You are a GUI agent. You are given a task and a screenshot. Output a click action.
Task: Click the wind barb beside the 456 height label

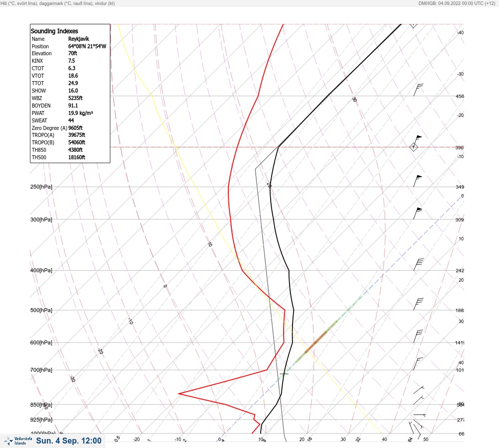point(418,90)
